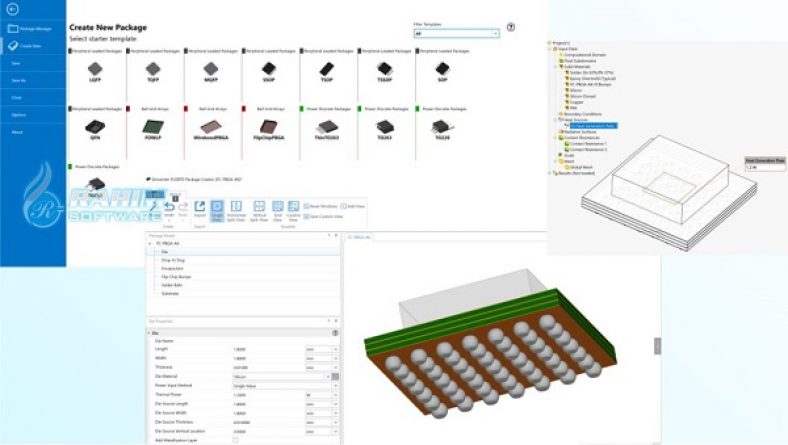788x445 pixels.
Task: Edit the Thermal Power value field
Action: pos(268,395)
